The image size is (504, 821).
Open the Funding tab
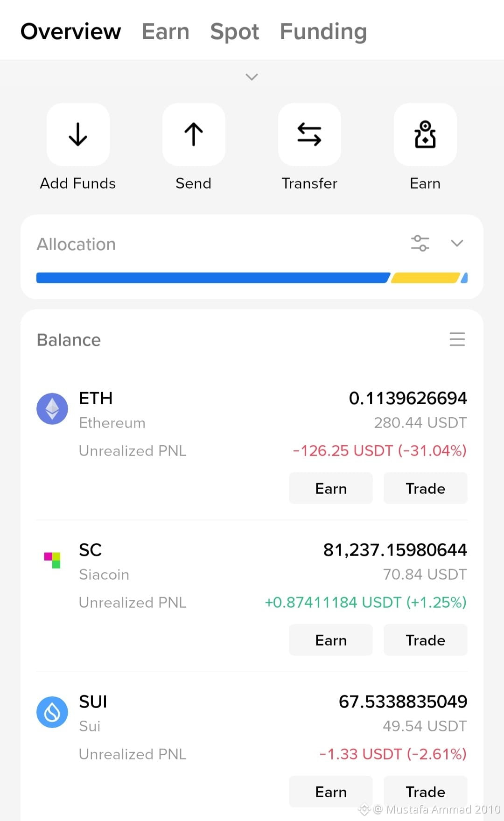[x=323, y=32]
